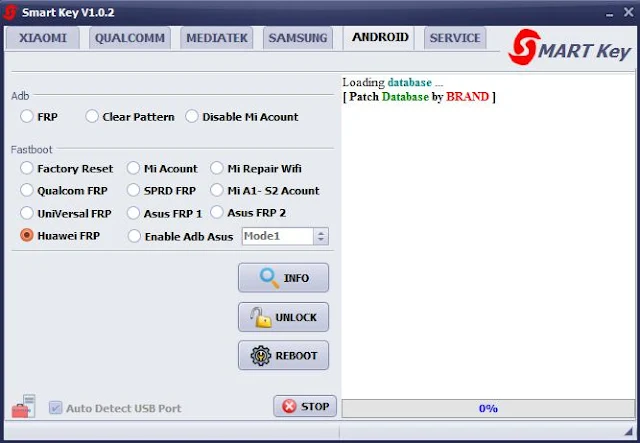Select Qualcom FRP radio button
Image resolution: width=640 pixels, height=443 pixels.
coord(64,190)
